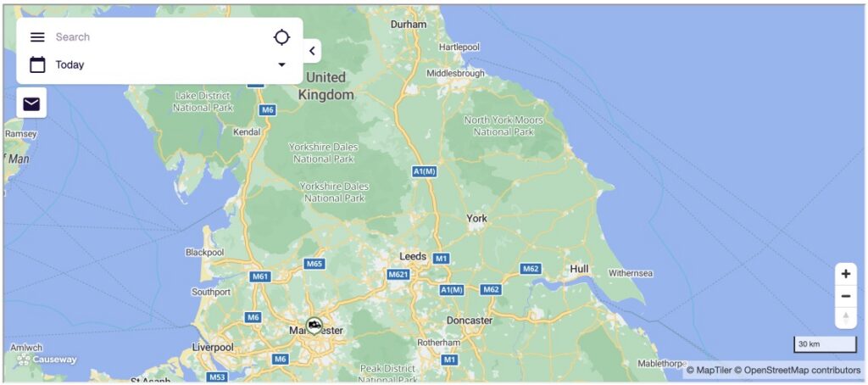Open the envelope messages button
868x385 pixels.
[x=31, y=103]
